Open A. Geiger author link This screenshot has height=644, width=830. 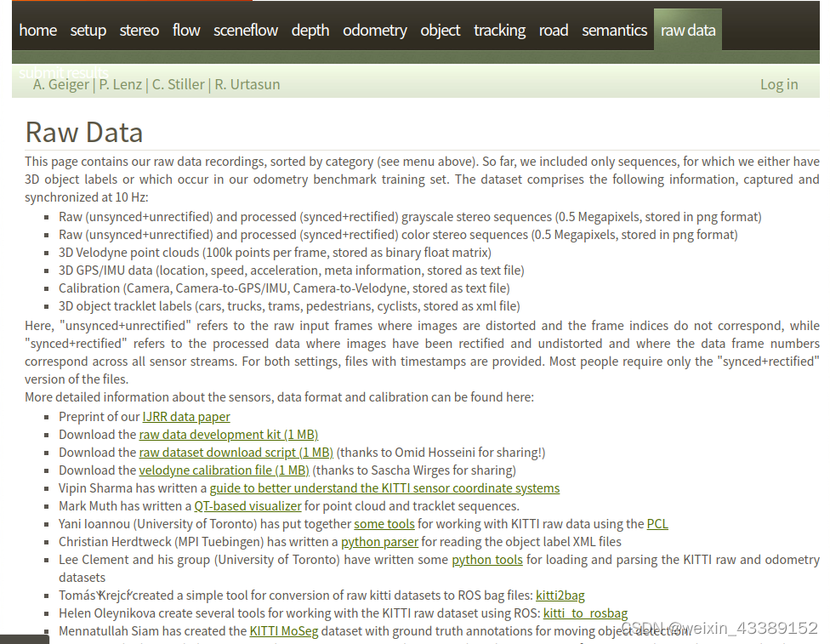coord(61,85)
